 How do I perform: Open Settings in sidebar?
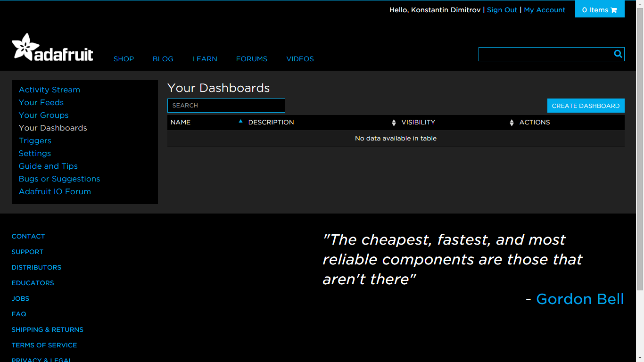pyautogui.click(x=35, y=153)
